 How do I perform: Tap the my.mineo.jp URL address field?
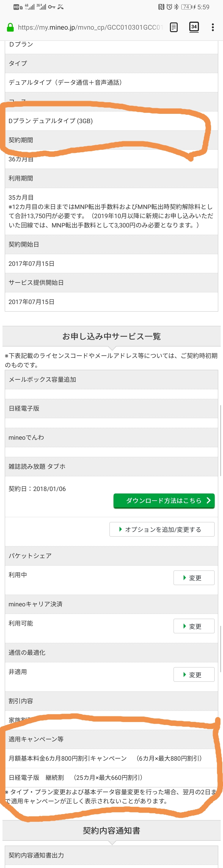(90, 27)
